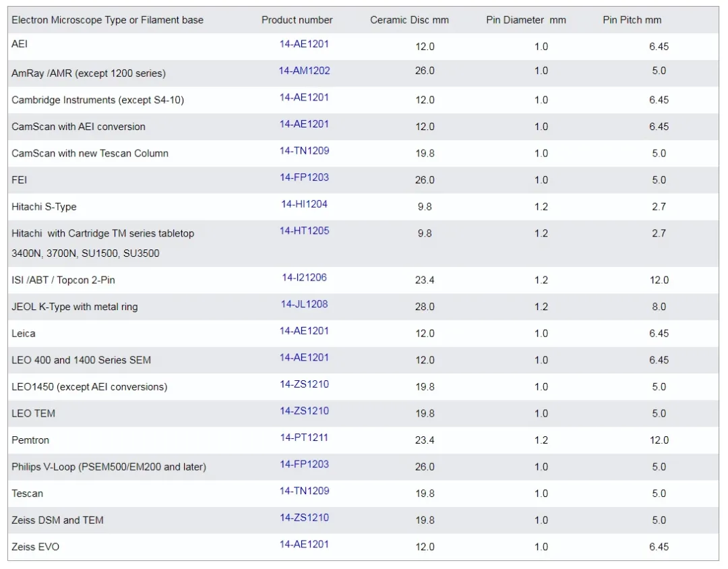
Task: Select pin pitch value 2.7 in Hitachi S-Type row
Action: [659, 207]
